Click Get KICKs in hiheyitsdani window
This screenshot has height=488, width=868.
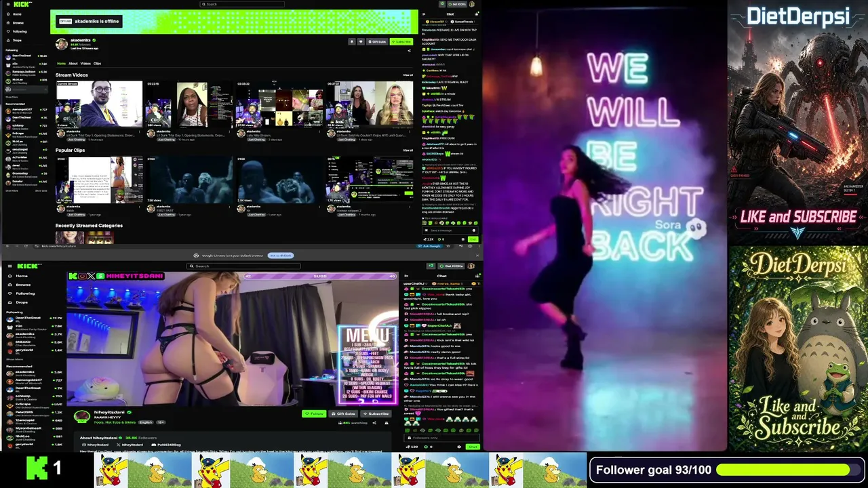(450, 266)
